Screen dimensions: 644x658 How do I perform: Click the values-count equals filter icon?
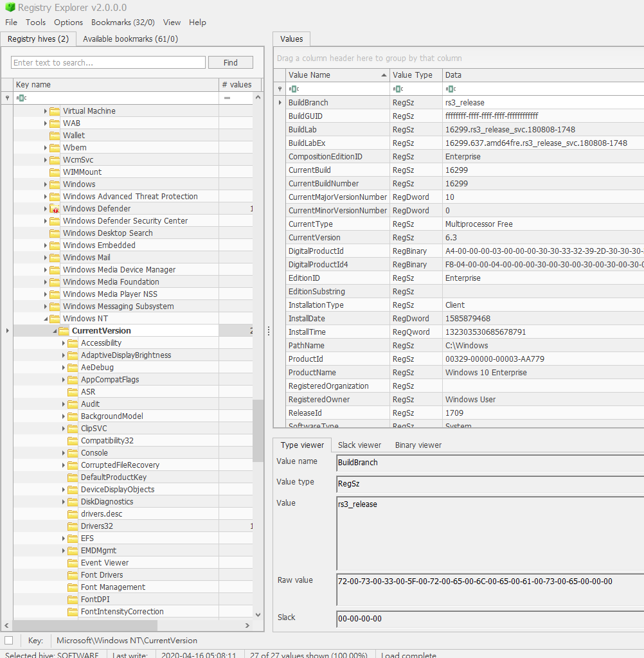[x=227, y=98]
